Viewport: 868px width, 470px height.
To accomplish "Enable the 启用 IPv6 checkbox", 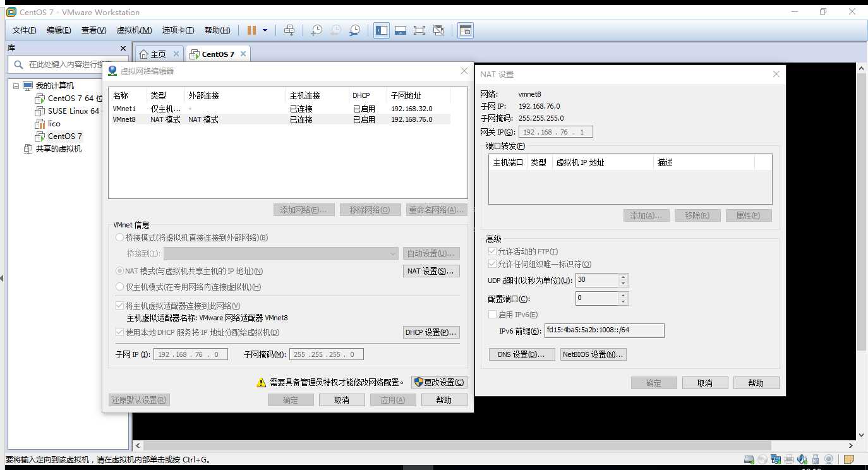I will click(x=493, y=315).
